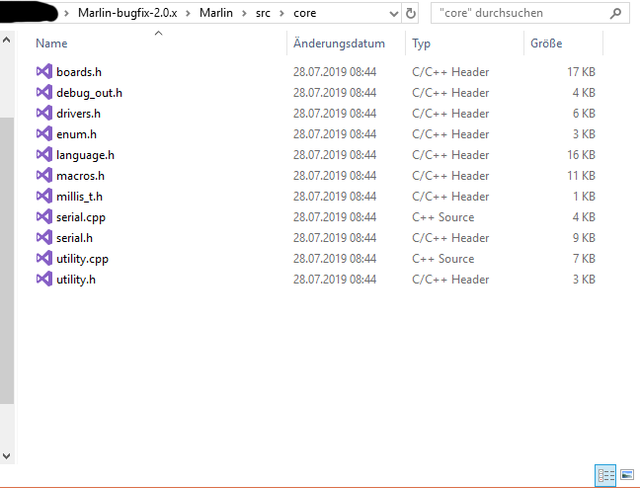
Task: Click the core breadcrumb segment
Action: click(x=304, y=13)
